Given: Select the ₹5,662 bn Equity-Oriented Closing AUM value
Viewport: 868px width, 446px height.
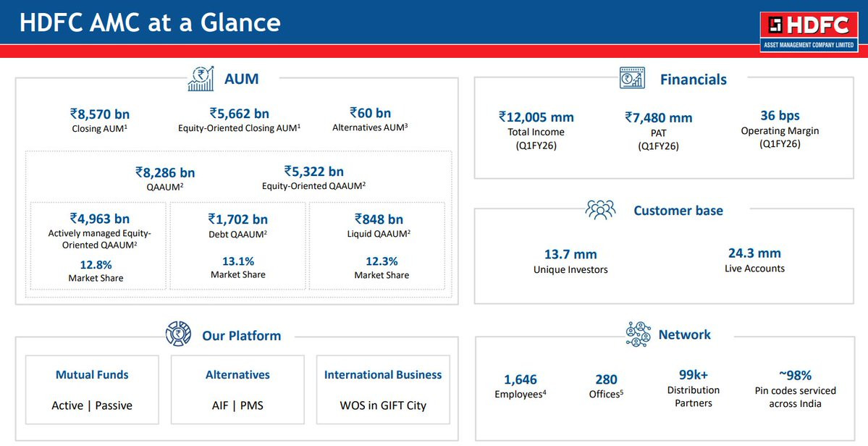Looking at the screenshot, I should click(239, 114).
